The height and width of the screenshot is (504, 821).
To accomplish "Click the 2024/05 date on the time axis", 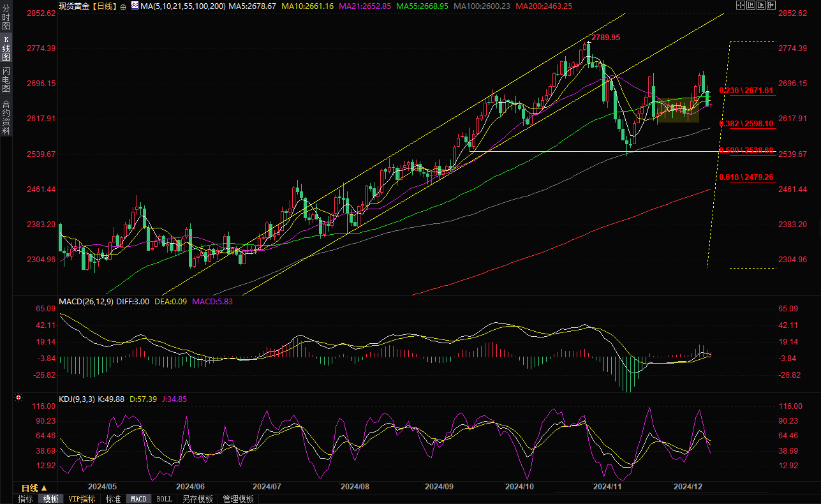I will point(102,486).
